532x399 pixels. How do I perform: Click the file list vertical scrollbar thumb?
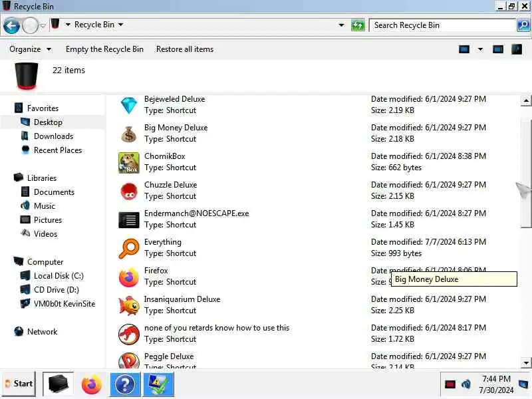point(526,173)
